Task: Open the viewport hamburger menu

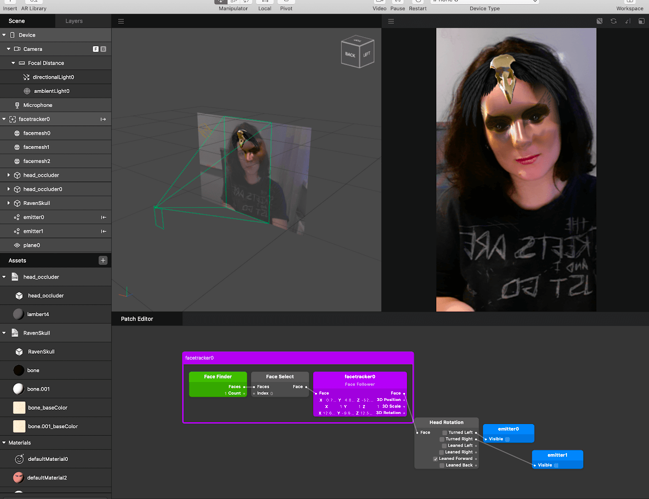Action: 121,22
